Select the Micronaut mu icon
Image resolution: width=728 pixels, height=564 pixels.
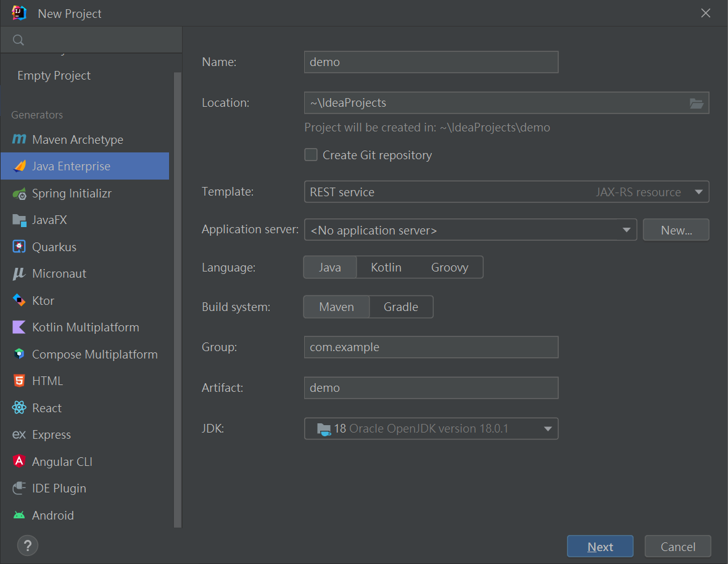[x=19, y=273]
